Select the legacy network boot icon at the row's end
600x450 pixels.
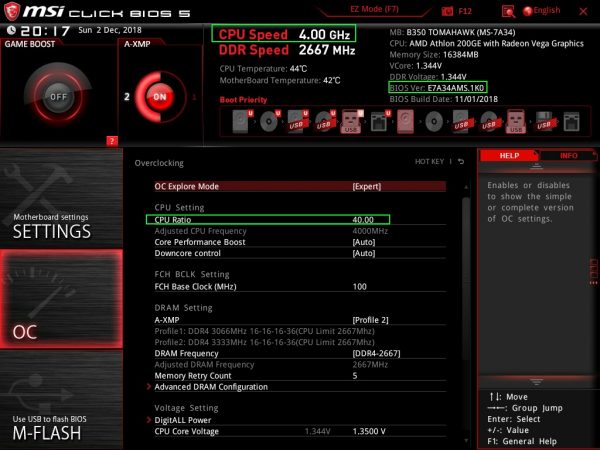pyautogui.click(x=571, y=121)
